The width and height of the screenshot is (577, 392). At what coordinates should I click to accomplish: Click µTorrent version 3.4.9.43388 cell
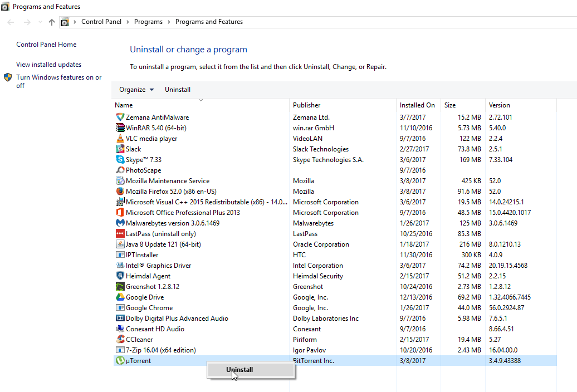pos(505,361)
